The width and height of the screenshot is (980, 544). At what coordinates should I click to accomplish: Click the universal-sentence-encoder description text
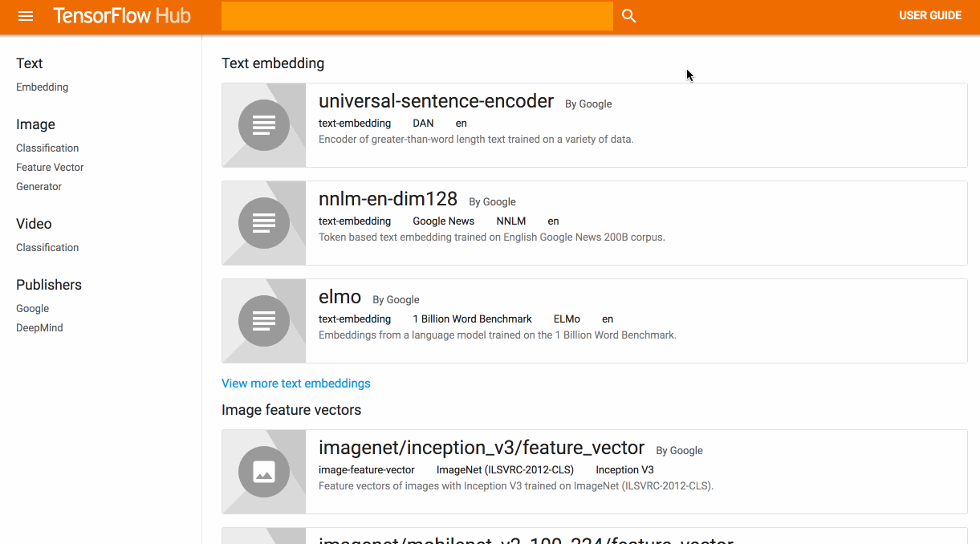pos(476,139)
